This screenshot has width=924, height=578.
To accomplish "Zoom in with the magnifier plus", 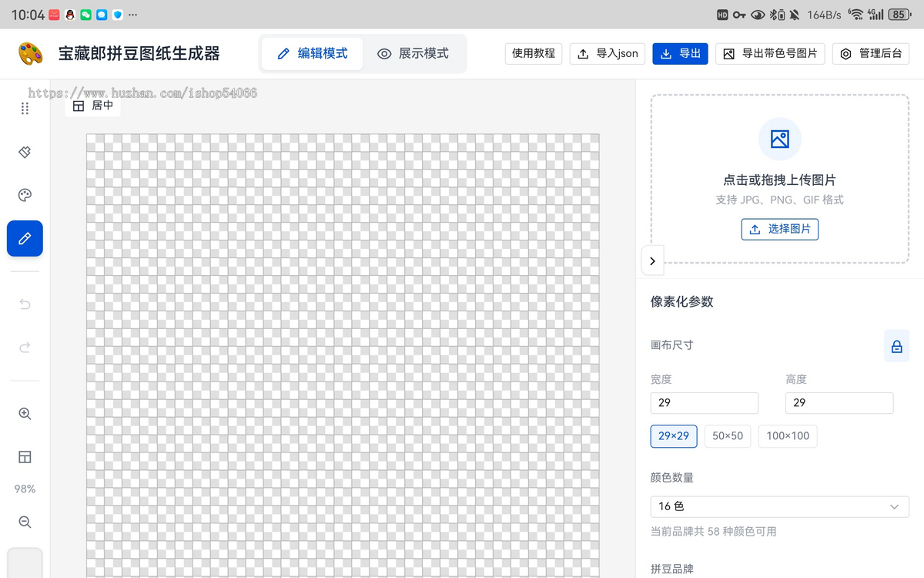I will click(x=25, y=414).
